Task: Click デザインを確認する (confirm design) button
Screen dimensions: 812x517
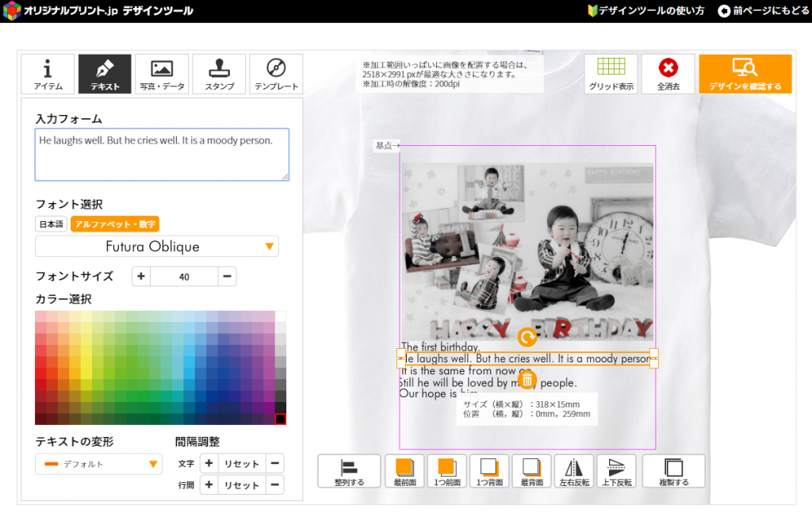Action: 745,74
